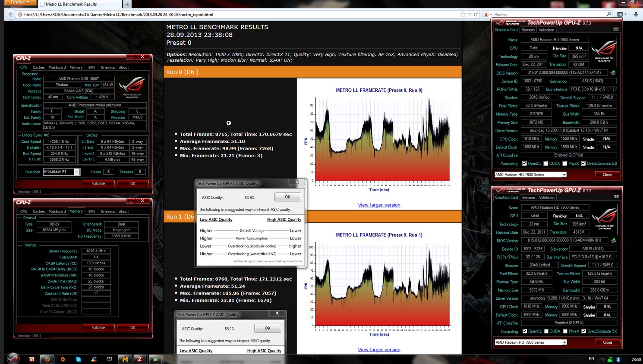Toggle PhysX checkbox in bottom GPU-Z window

pyautogui.click(x=565, y=331)
